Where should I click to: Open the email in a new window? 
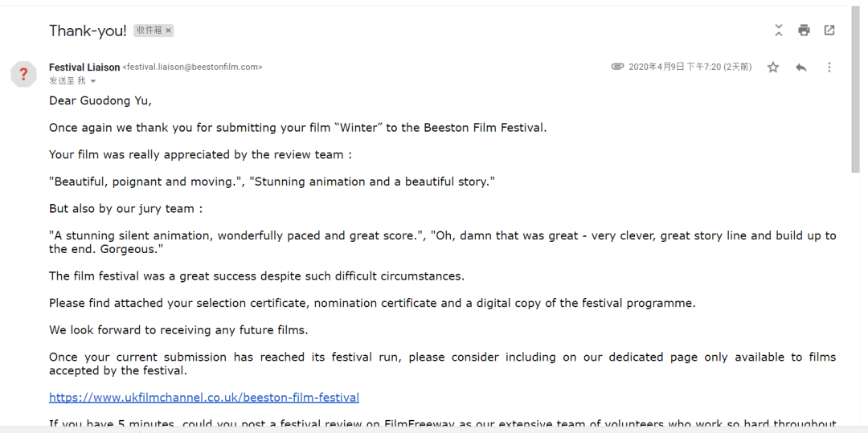pyautogui.click(x=829, y=31)
